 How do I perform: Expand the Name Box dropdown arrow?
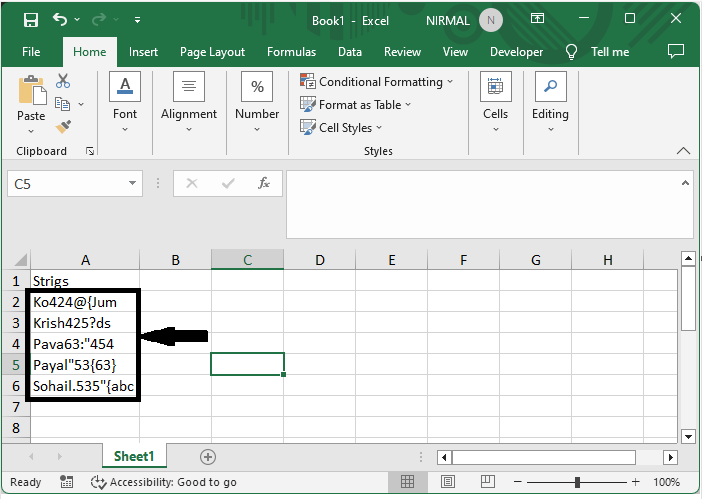click(x=132, y=183)
